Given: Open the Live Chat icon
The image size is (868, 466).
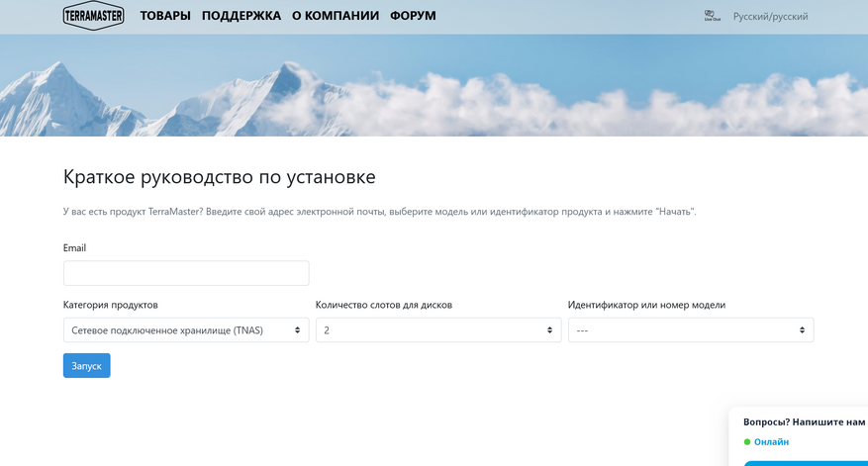Looking at the screenshot, I should click(x=712, y=16).
